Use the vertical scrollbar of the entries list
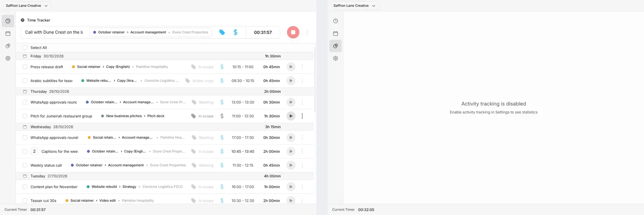The image size is (644, 215). [x=315, y=79]
